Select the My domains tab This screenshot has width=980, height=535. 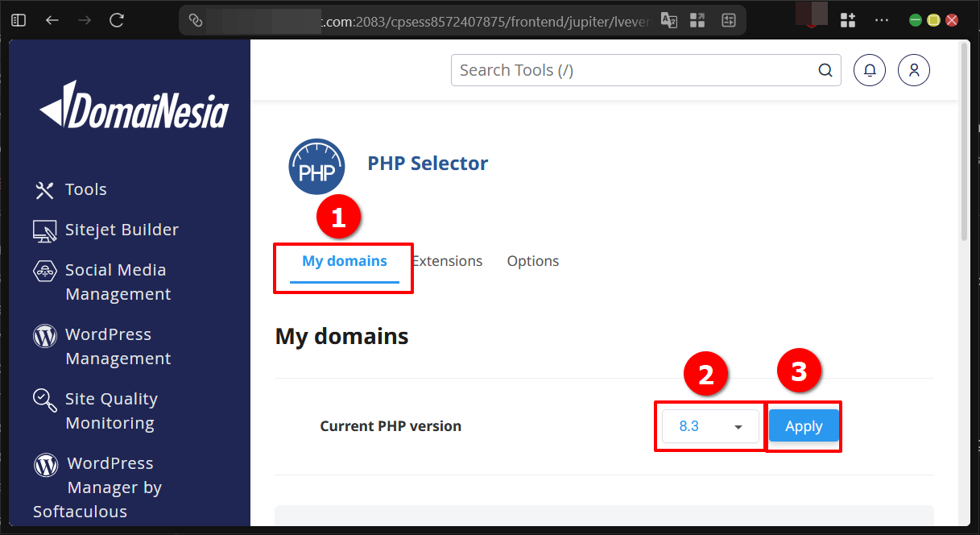point(344,260)
